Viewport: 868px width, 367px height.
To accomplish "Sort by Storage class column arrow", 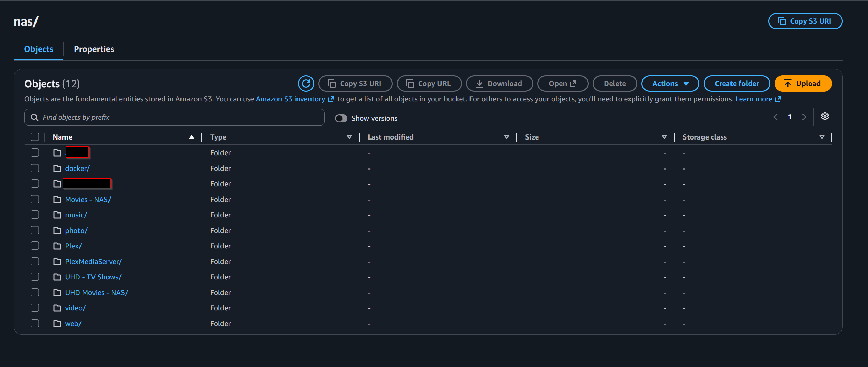I will click(x=822, y=137).
